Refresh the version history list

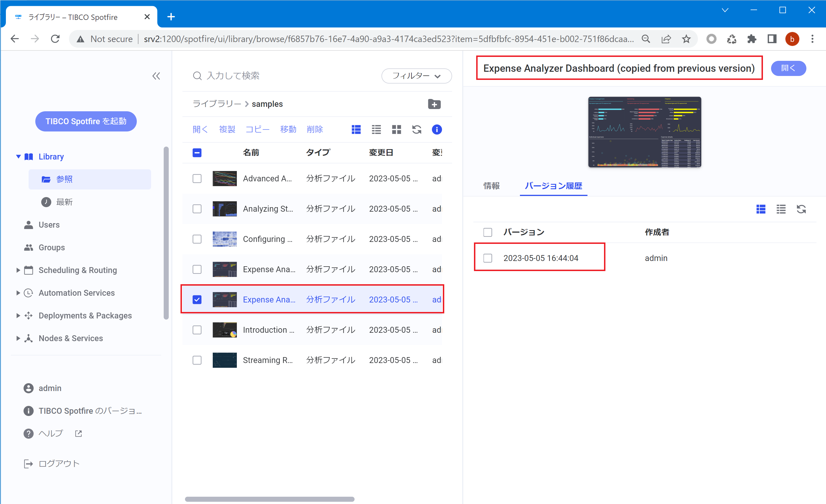point(801,209)
